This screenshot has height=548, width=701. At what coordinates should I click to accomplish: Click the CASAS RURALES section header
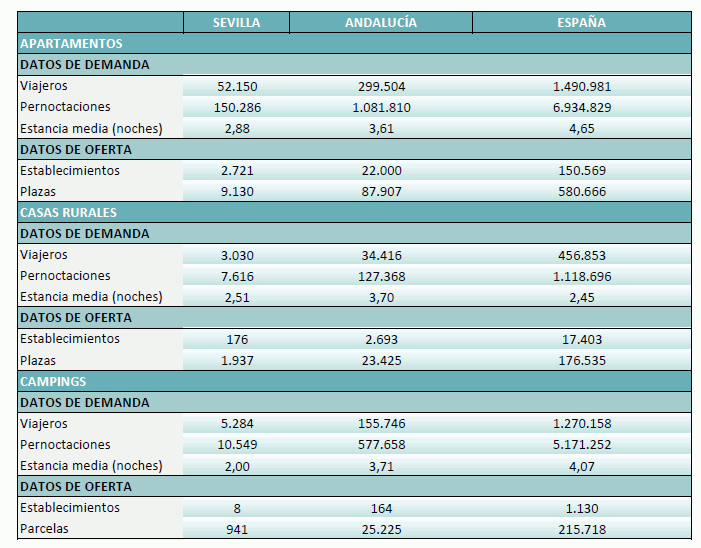coord(69,212)
